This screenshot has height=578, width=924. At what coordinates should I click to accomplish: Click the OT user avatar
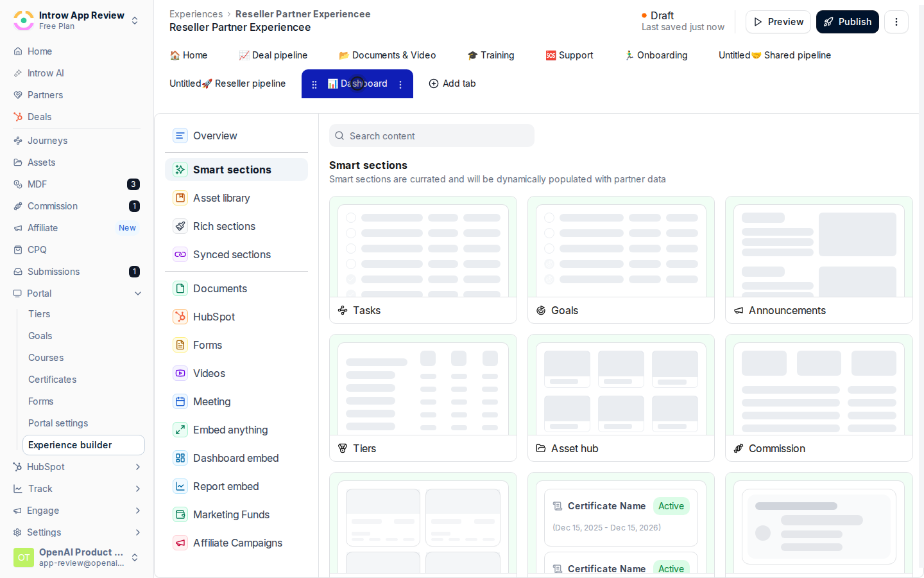point(24,557)
